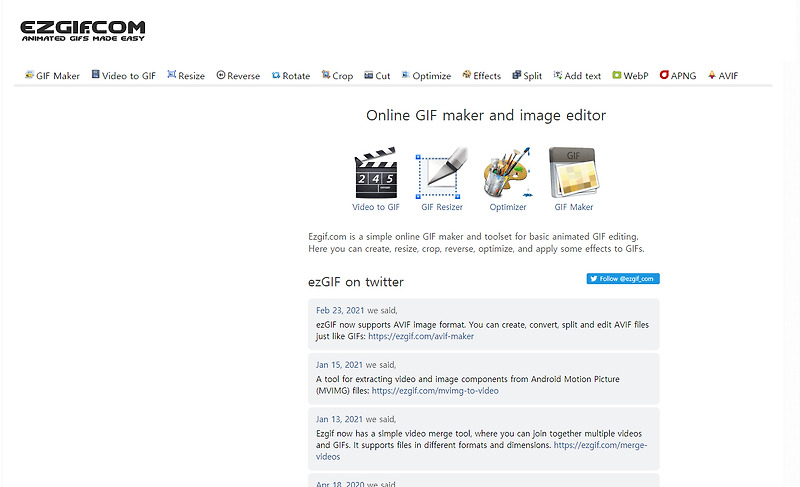Open the Add text tool
Image resolution: width=800 pixels, height=487 pixels.
pyautogui.click(x=577, y=75)
